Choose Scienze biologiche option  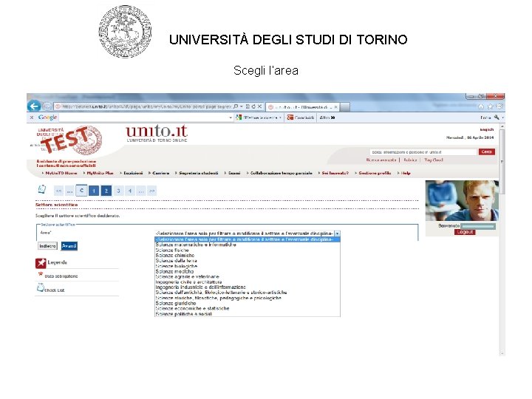pyautogui.click(x=248, y=266)
